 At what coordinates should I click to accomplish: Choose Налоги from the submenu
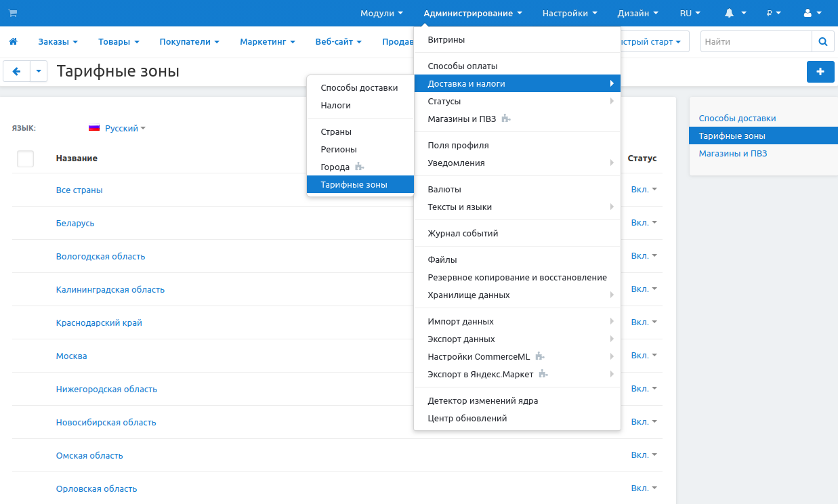tap(335, 106)
